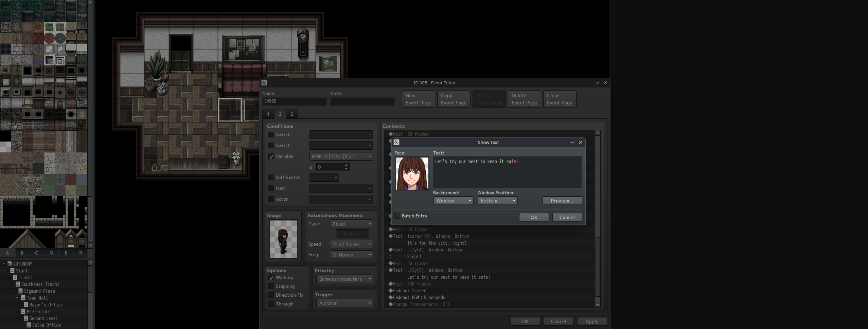Select tileset tab A
This screenshot has width=868, height=329.
7,253
